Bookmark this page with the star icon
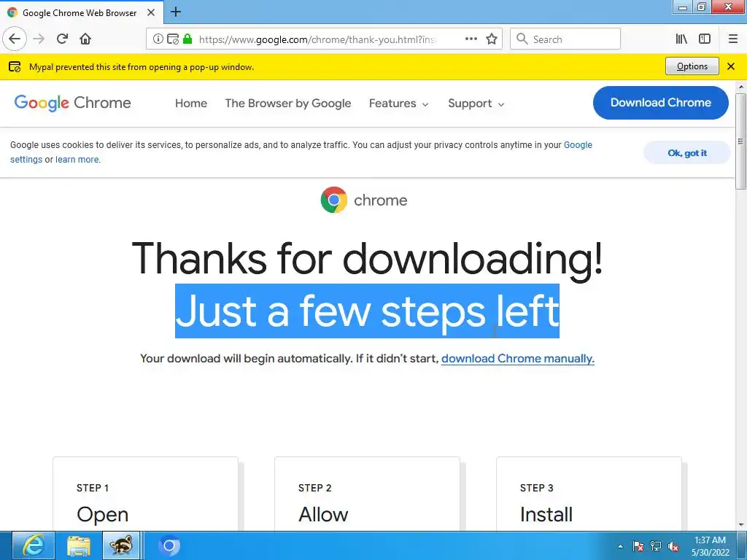The width and height of the screenshot is (747, 560). tap(492, 39)
